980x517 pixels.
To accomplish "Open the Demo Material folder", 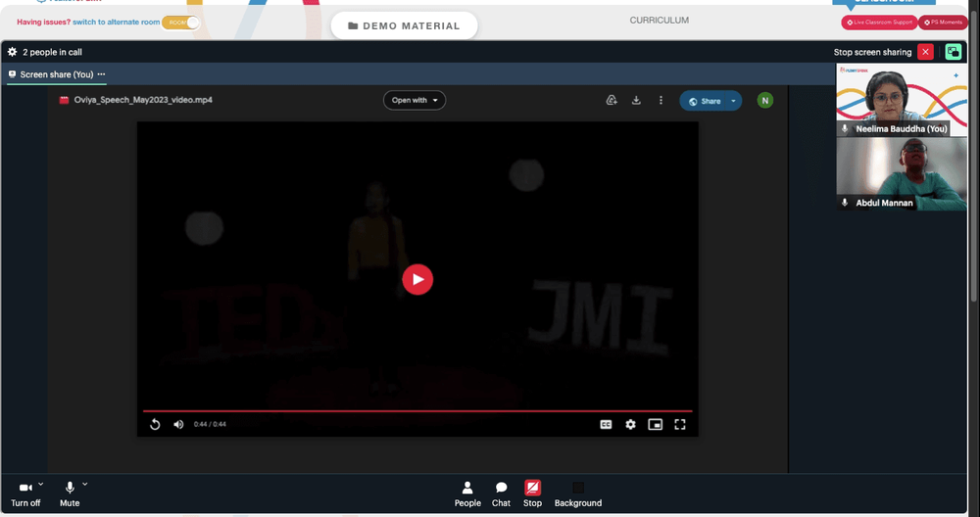I will click(x=405, y=25).
